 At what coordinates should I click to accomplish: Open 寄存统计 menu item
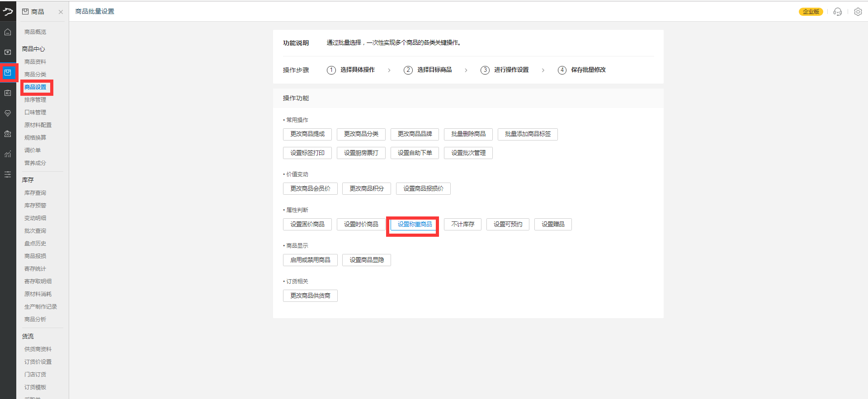35,269
